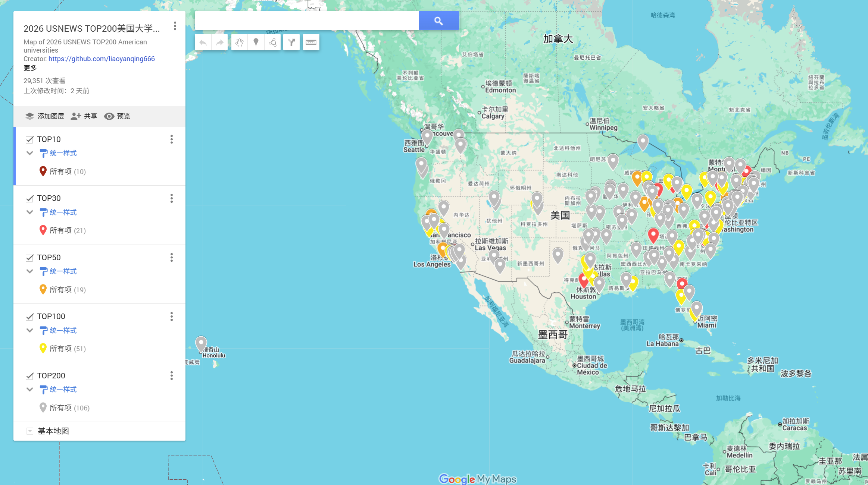Select the measure distance ruler tool
This screenshot has height=485, width=868.
tap(311, 42)
